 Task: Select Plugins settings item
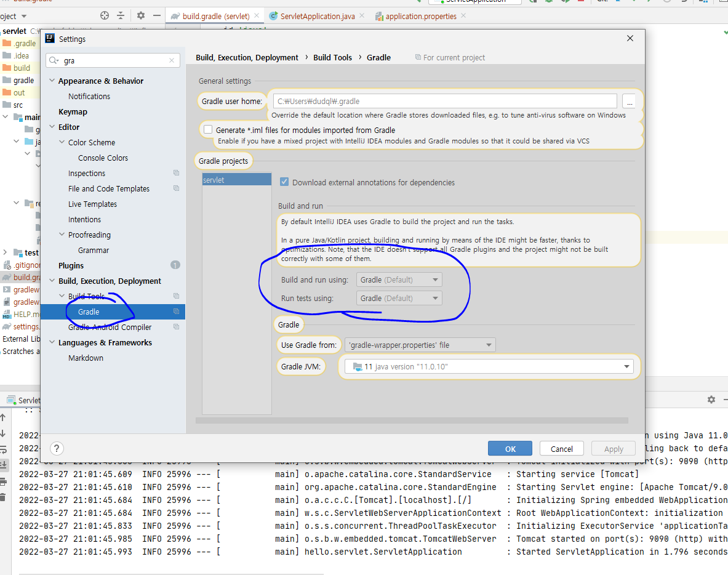tap(71, 265)
